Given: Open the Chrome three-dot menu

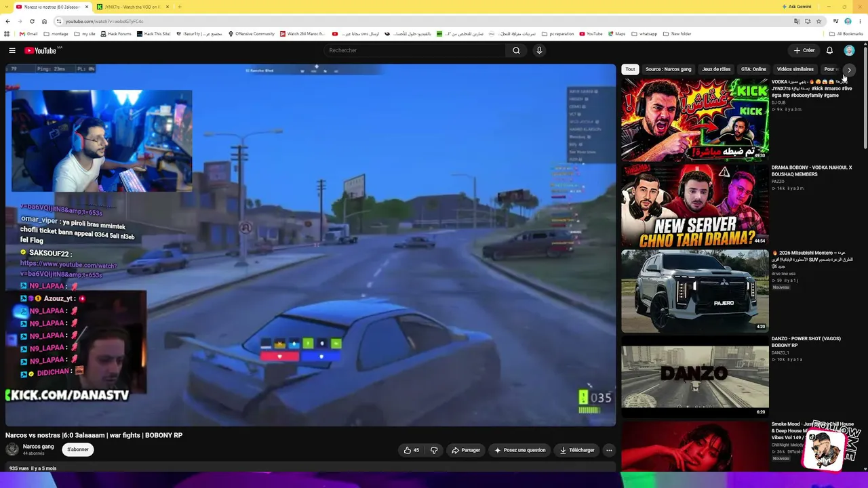Looking at the screenshot, I should point(860,21).
